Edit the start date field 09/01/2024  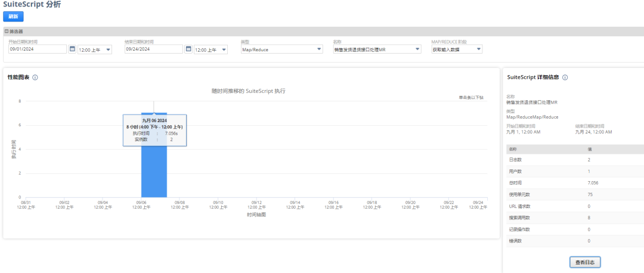38,49
